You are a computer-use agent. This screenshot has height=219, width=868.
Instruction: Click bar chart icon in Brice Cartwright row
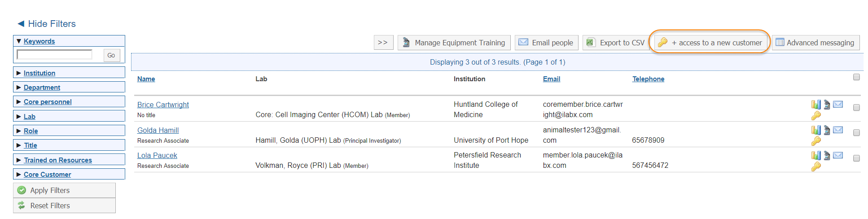click(x=815, y=105)
